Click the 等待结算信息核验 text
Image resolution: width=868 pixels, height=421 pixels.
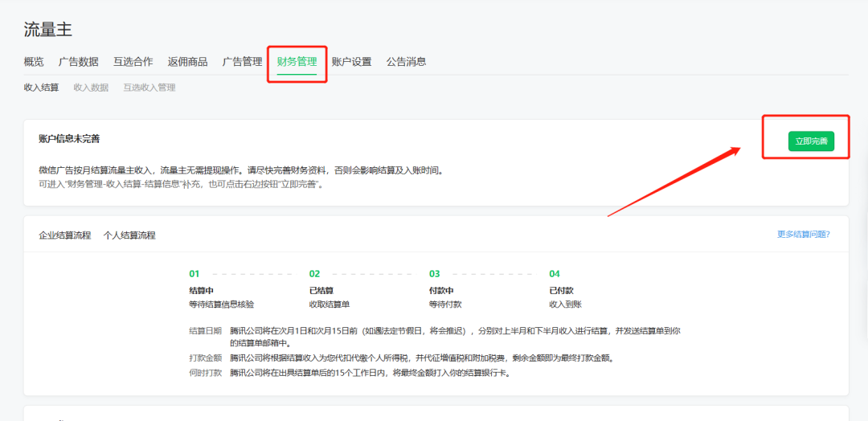coord(222,305)
